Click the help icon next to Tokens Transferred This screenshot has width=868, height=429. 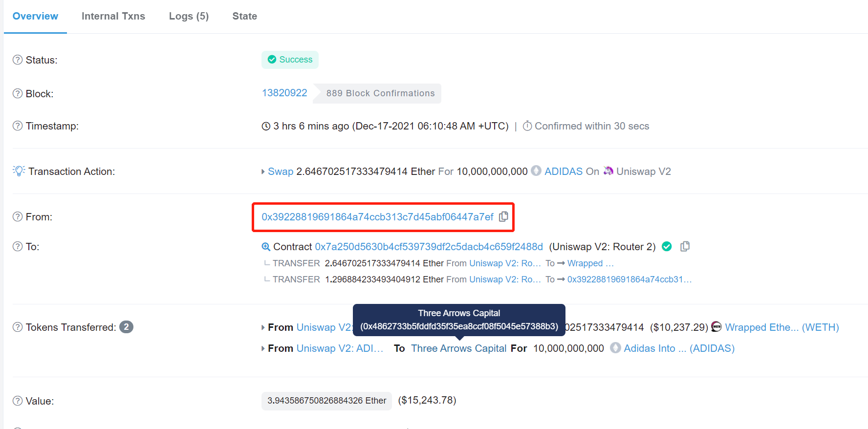click(x=18, y=327)
